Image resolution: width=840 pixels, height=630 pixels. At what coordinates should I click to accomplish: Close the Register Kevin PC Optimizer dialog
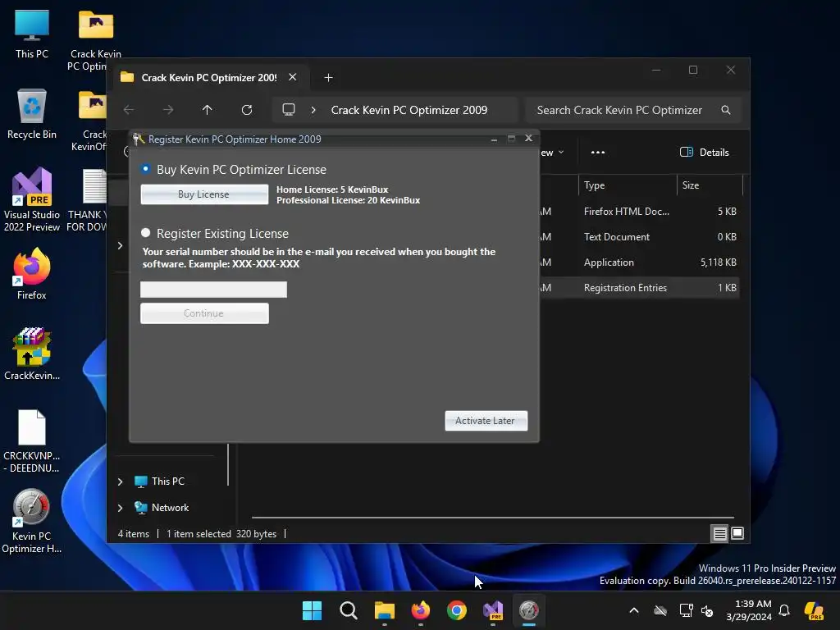pyautogui.click(x=529, y=138)
